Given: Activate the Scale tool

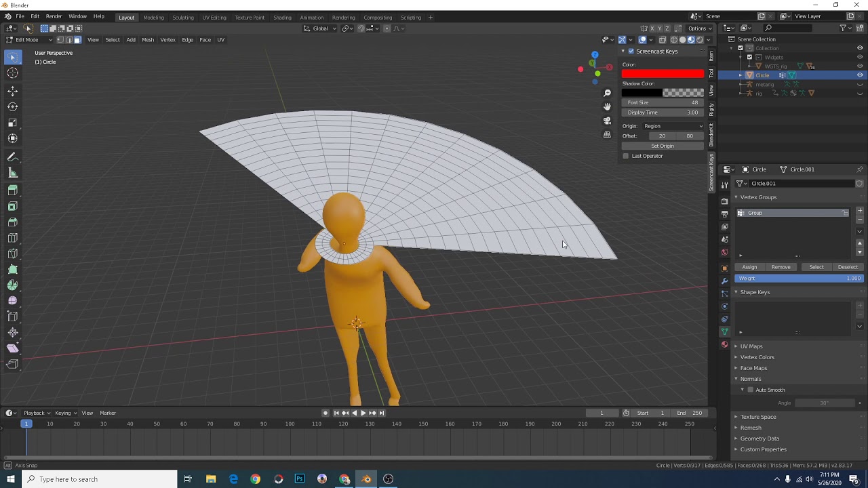Looking at the screenshot, I should [12, 123].
